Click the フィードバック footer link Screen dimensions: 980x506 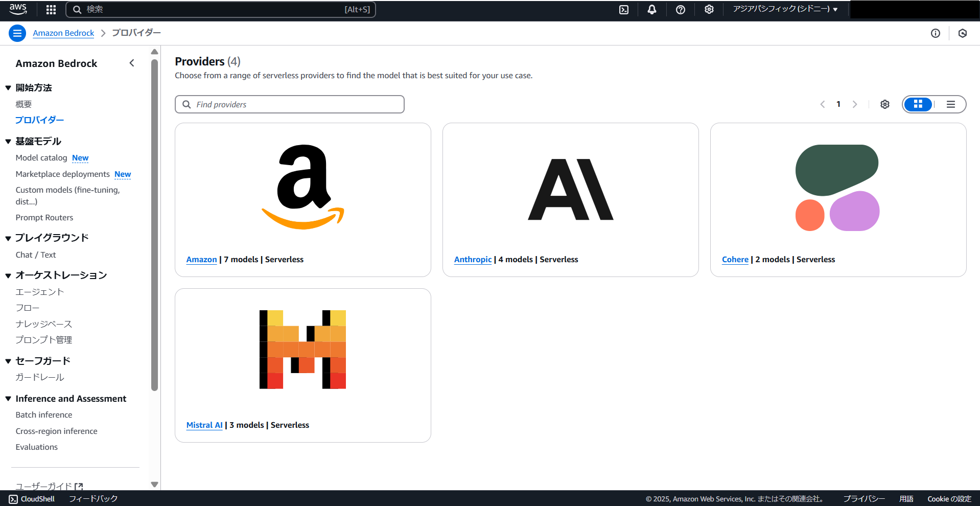click(x=94, y=499)
